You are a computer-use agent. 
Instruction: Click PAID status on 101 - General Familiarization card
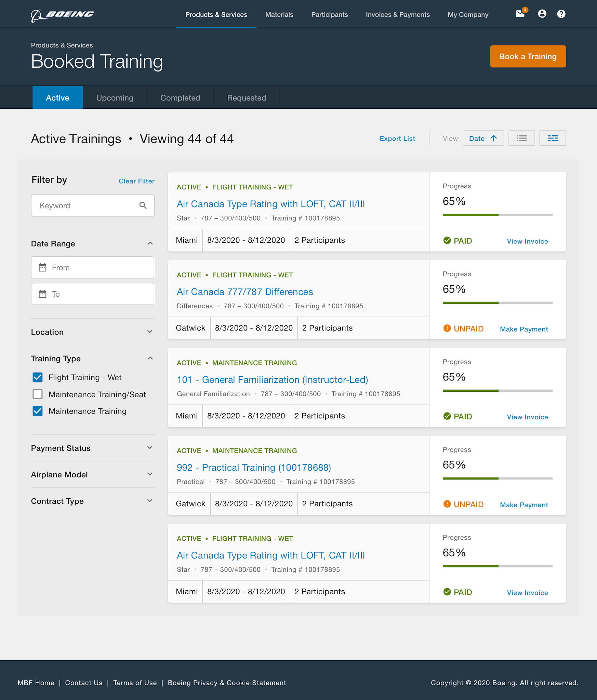pyautogui.click(x=457, y=416)
